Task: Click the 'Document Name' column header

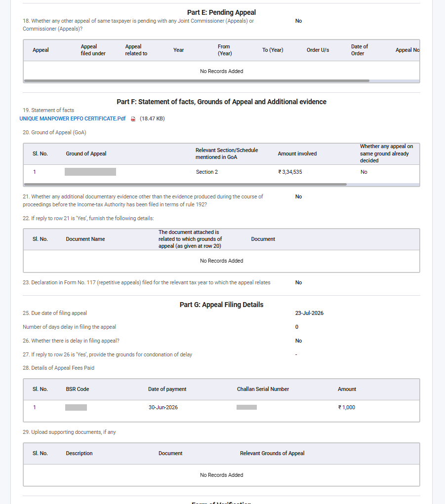Action: (x=85, y=239)
